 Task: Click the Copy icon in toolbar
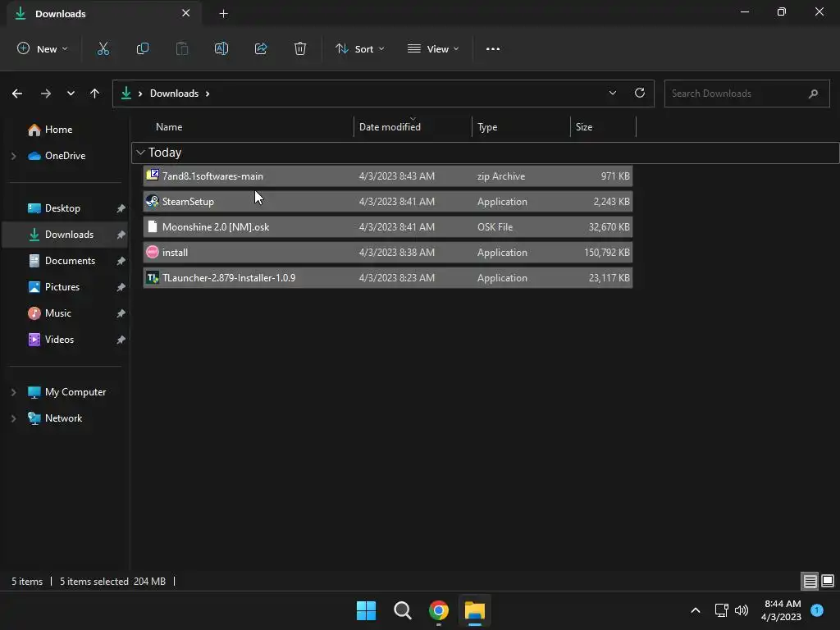point(143,48)
